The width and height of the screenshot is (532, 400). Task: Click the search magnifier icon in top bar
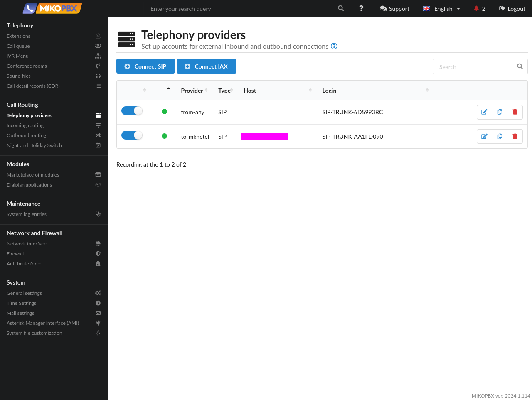[341, 8]
